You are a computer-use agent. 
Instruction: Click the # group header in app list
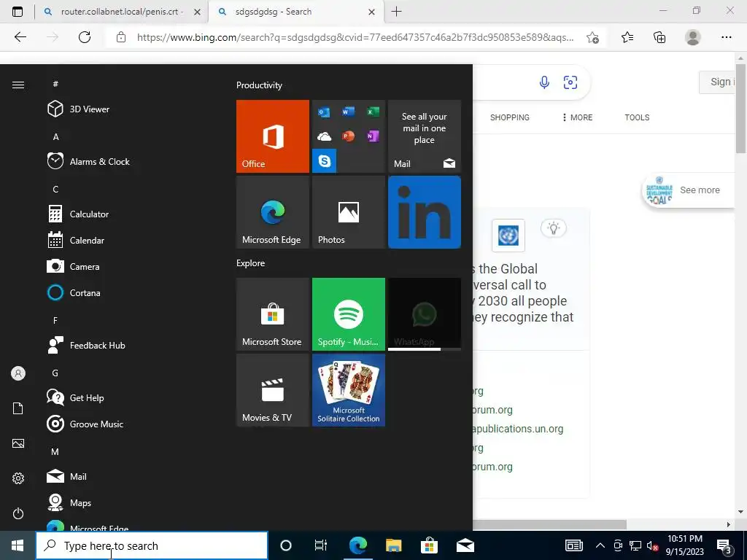pos(55,84)
